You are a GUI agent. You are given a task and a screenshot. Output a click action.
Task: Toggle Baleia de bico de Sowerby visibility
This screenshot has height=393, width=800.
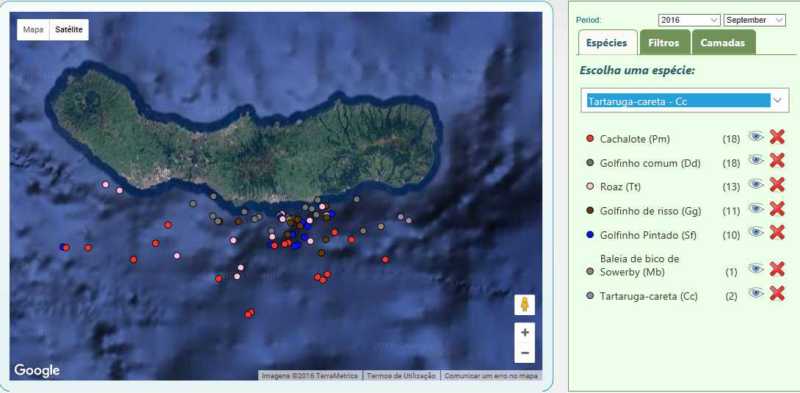(x=756, y=268)
